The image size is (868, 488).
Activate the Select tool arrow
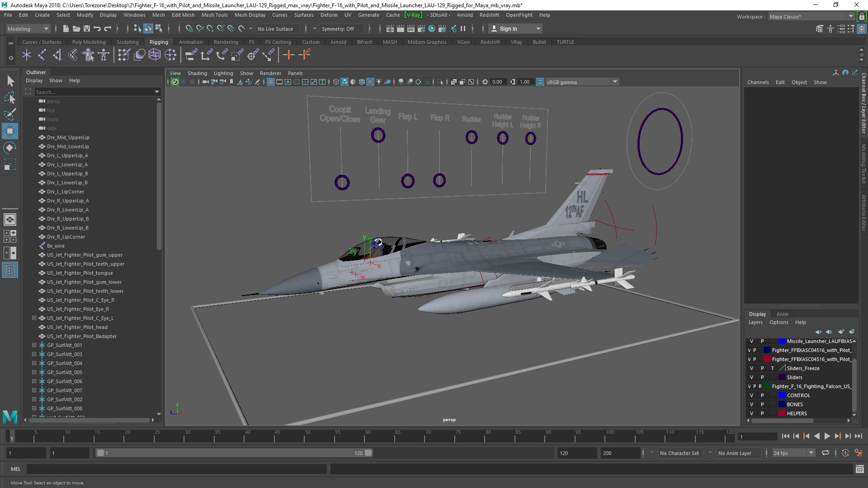[x=10, y=81]
